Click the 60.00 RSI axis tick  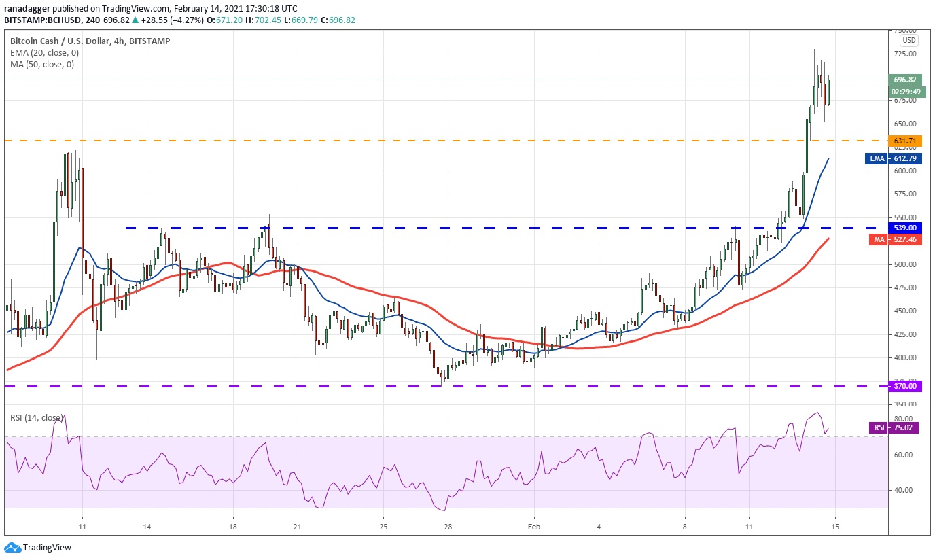pyautogui.click(x=903, y=455)
